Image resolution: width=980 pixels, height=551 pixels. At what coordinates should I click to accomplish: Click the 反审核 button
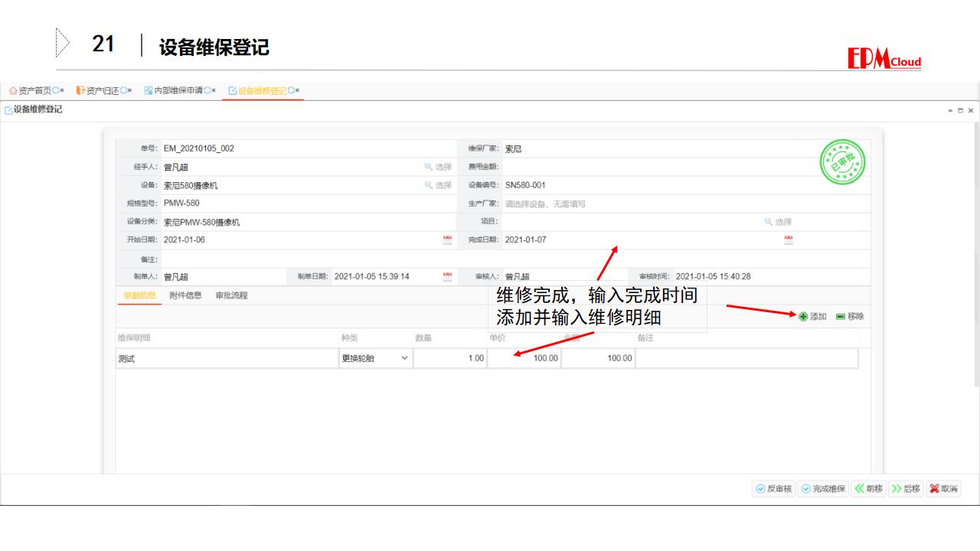point(773,489)
